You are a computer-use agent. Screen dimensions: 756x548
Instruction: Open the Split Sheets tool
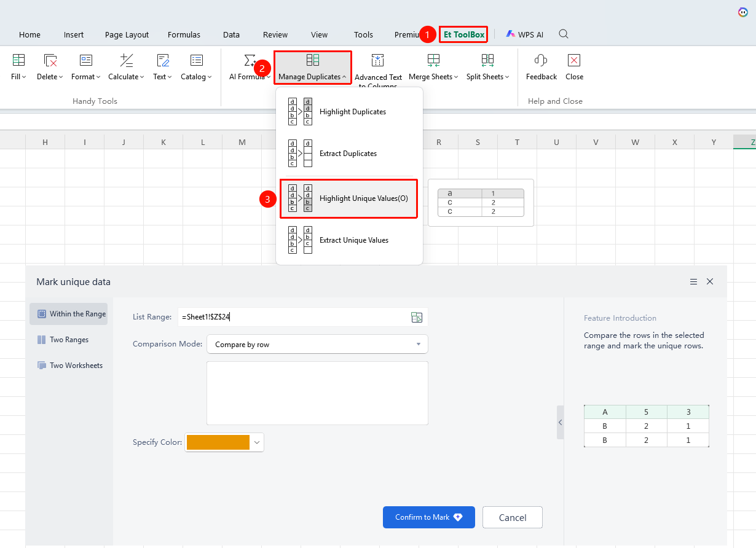488,67
